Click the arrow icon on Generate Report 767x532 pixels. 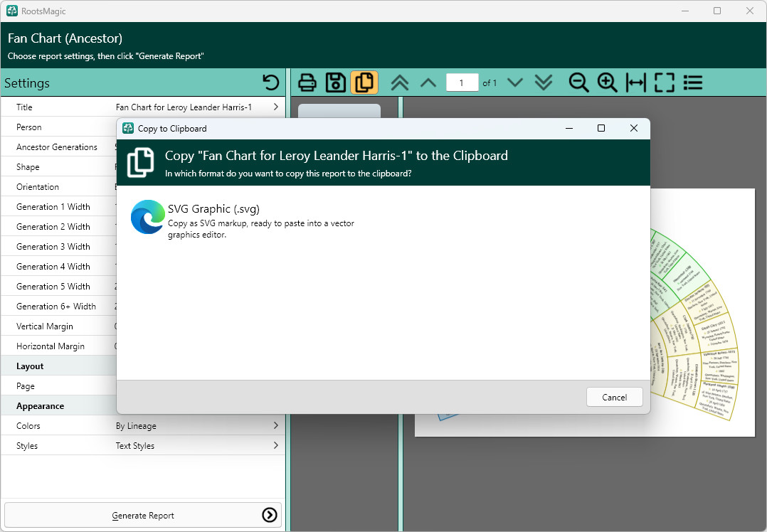click(270, 515)
